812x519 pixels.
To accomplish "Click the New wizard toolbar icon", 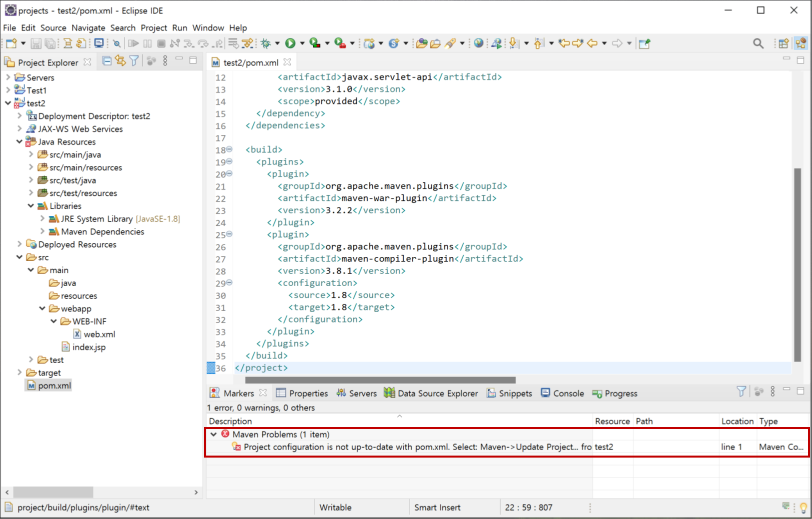I will click(11, 43).
